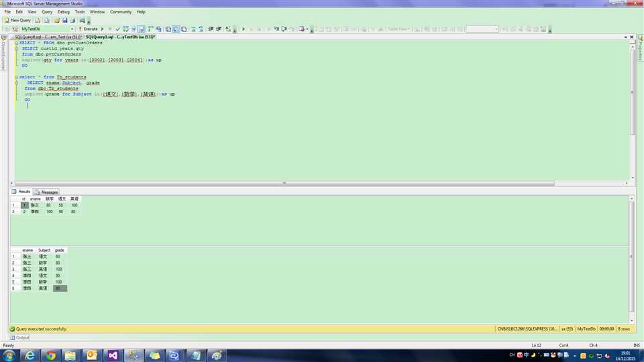
Task: Open the Debug menu
Action: point(64,12)
